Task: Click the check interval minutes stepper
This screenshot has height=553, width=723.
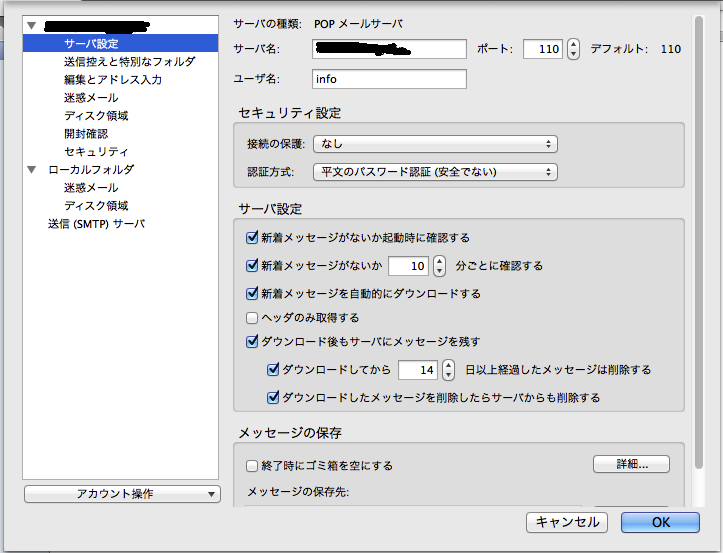Action: click(x=439, y=266)
